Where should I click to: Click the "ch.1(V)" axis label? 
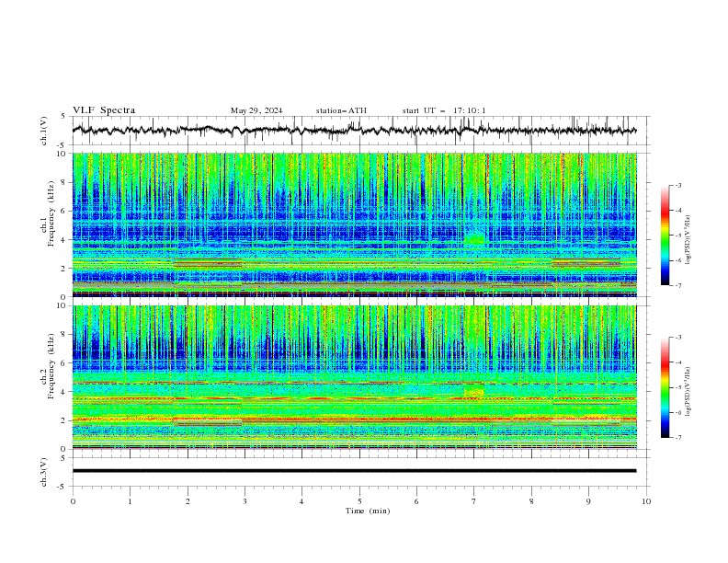[x=44, y=131]
